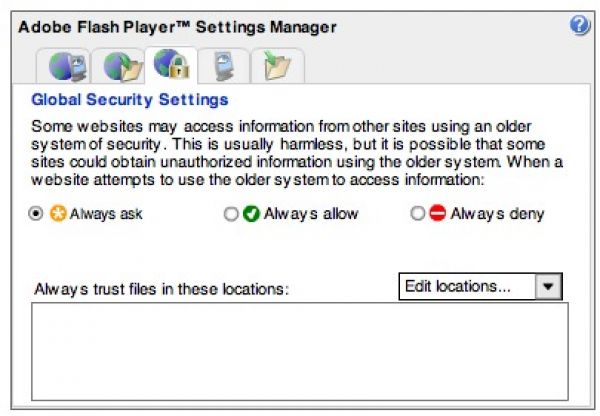Switch to the folder with arrow tab
This screenshot has height=416, width=600.
coord(275,67)
